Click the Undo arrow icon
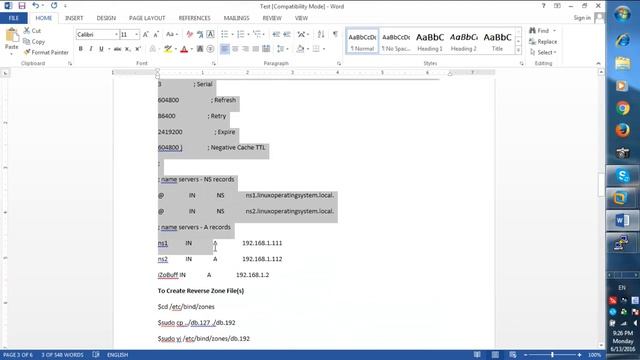 point(36,6)
